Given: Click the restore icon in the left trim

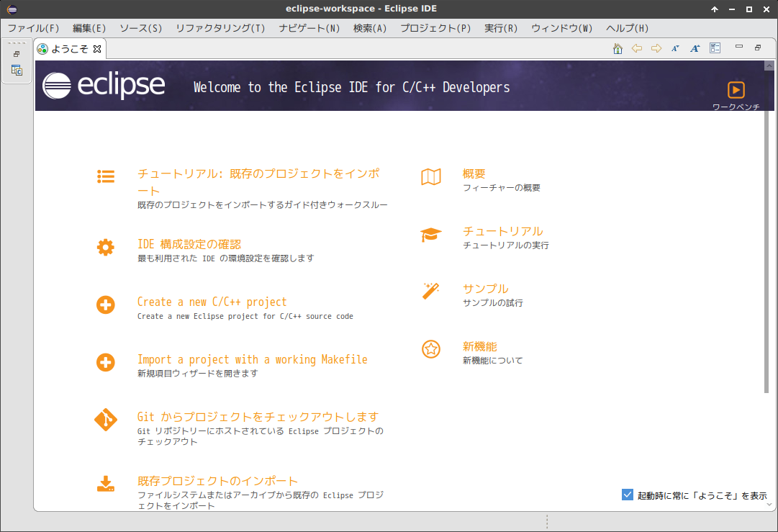Looking at the screenshot, I should point(17,54).
